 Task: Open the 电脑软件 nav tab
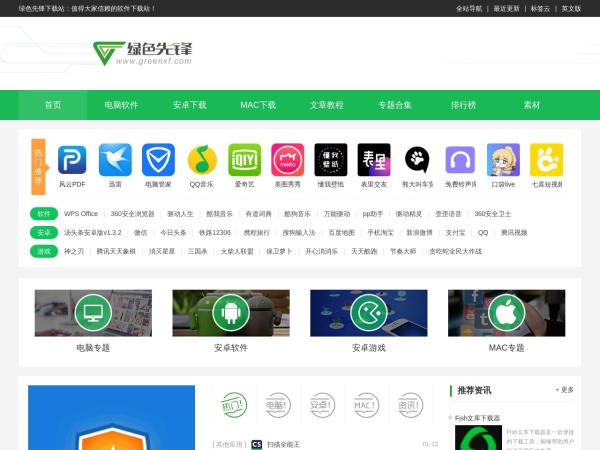(x=121, y=105)
